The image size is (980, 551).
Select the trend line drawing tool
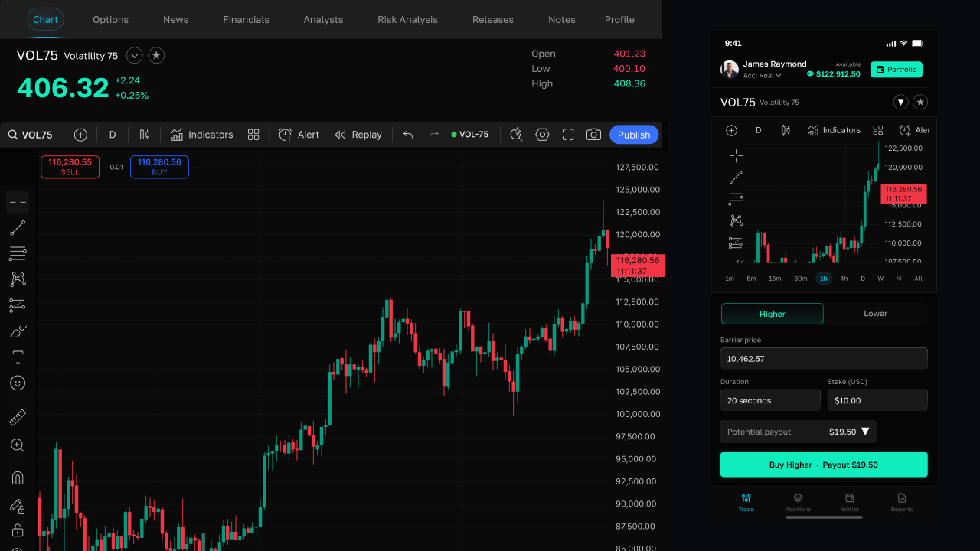pos(18,228)
